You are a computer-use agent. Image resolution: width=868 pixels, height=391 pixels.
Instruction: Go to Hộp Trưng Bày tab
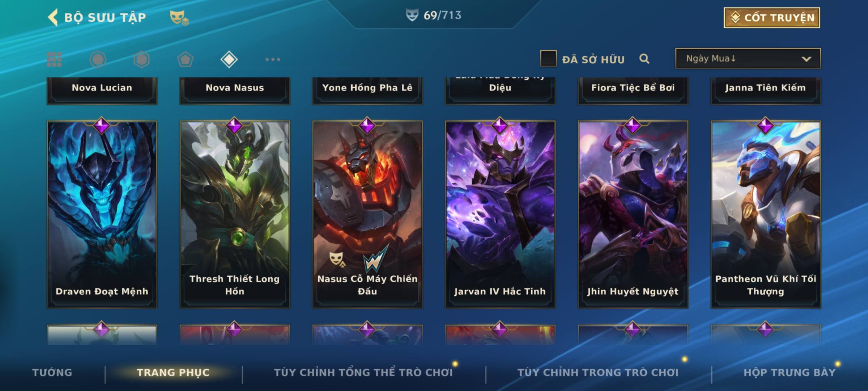(x=790, y=372)
